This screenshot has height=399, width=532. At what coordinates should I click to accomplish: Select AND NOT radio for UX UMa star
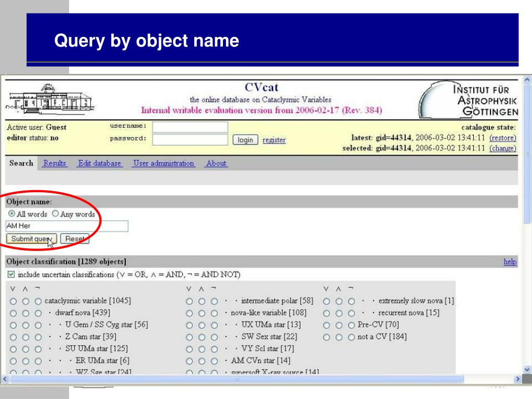click(x=215, y=325)
